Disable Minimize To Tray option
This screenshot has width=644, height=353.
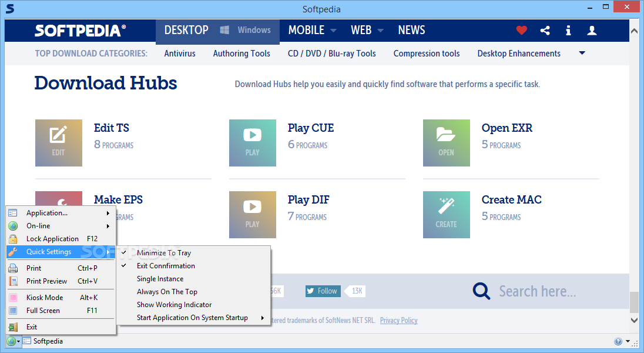163,252
